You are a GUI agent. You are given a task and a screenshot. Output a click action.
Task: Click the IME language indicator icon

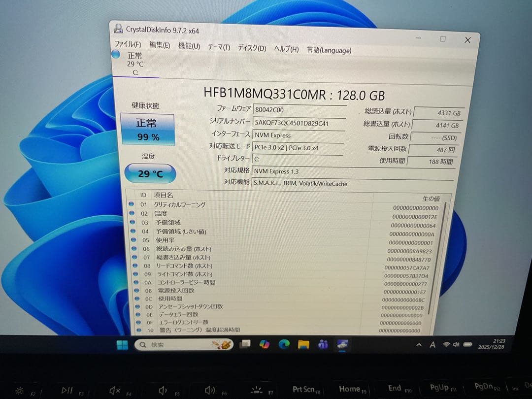[432, 345]
